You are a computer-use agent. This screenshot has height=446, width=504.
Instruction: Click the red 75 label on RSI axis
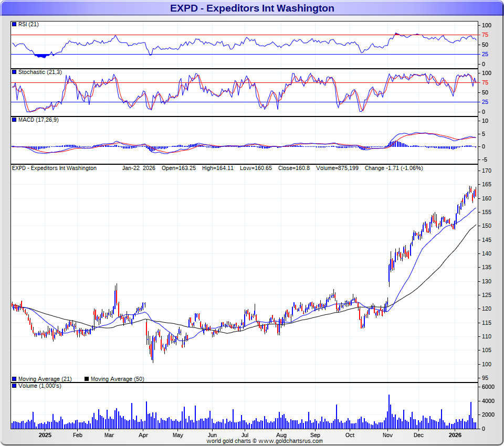[485, 35]
